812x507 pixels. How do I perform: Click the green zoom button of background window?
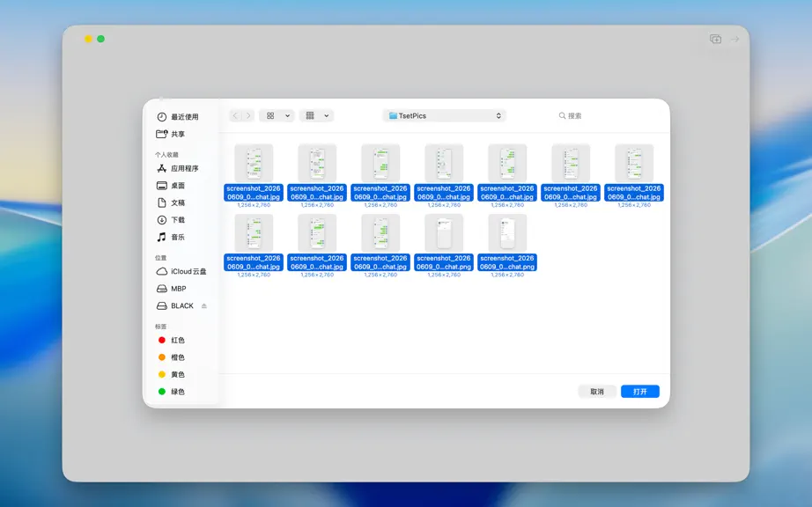tap(101, 39)
